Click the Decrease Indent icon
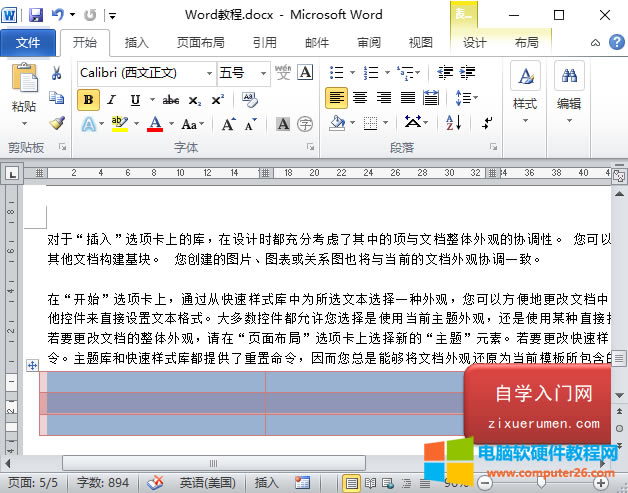 point(445,72)
